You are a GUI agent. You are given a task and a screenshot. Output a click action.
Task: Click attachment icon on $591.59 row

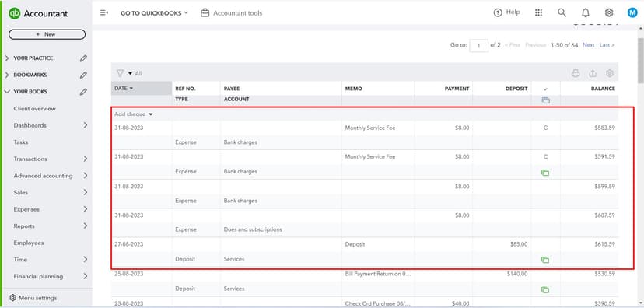[x=545, y=173]
